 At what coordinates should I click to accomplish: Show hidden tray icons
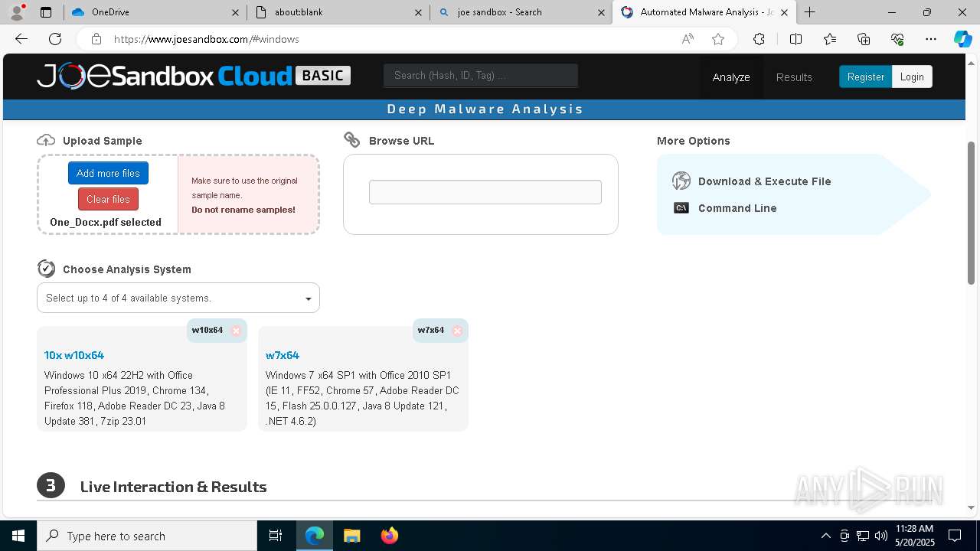point(825,536)
